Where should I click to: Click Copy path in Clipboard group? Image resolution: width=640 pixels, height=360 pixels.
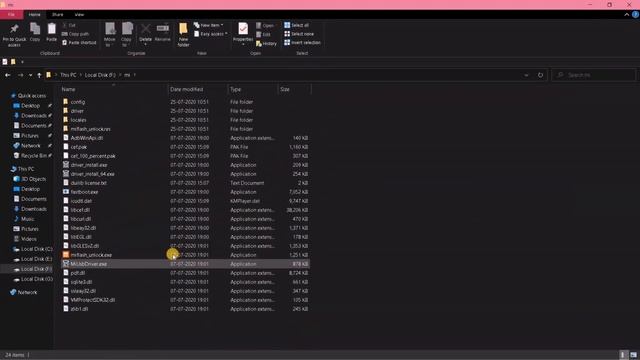(76, 34)
